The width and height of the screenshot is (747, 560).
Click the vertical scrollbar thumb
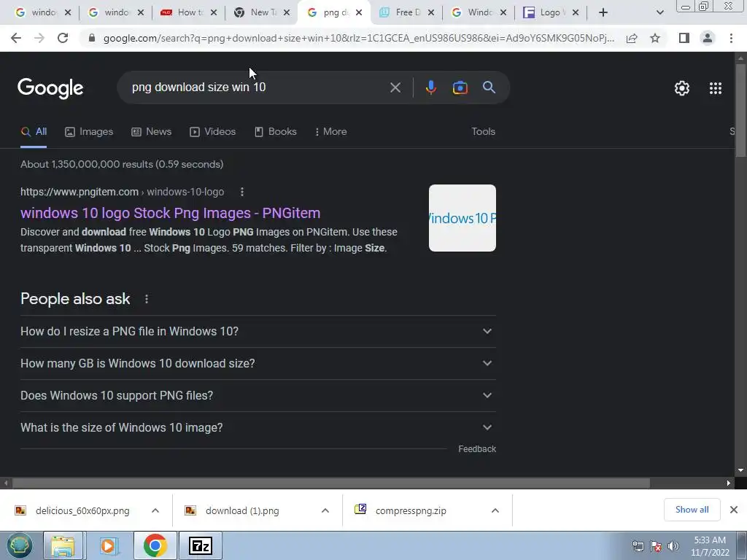[x=740, y=111]
